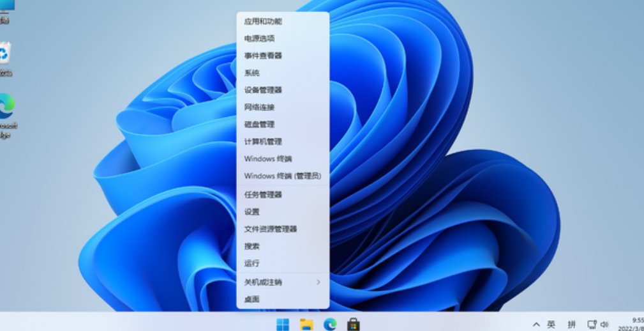Image resolution: width=644 pixels, height=331 pixels.
Task: Select 磁盘管理 menu item
Action: (259, 125)
